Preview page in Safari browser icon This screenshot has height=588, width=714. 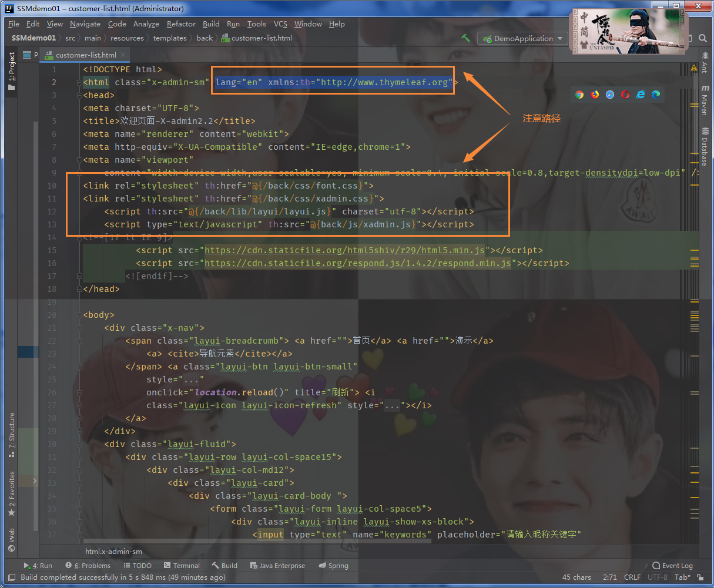click(610, 94)
